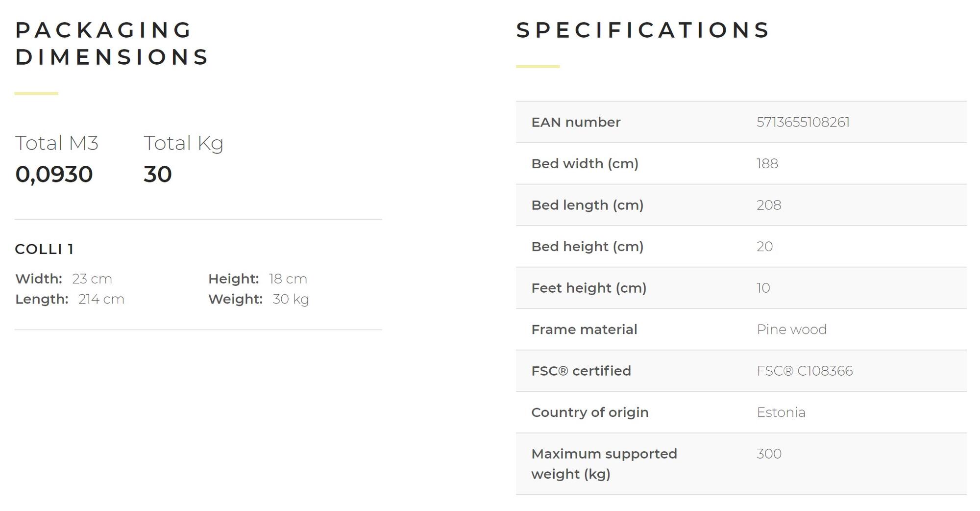Click the FSC code C108366
980x511 pixels.
click(x=805, y=371)
